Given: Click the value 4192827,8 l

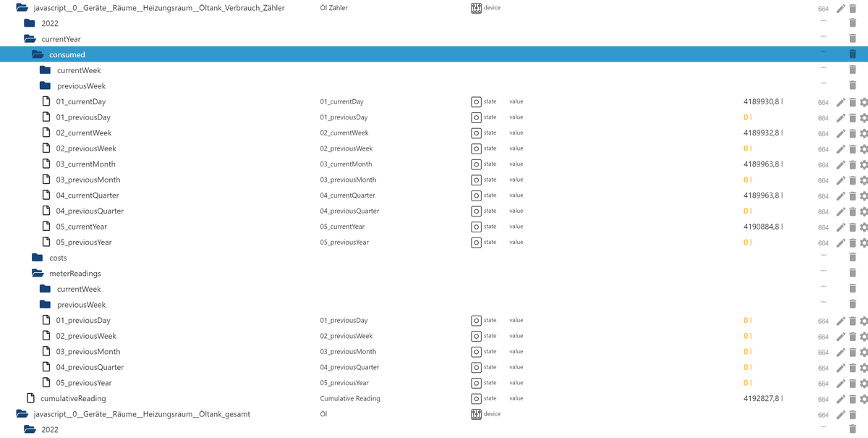Looking at the screenshot, I should (763, 399).
